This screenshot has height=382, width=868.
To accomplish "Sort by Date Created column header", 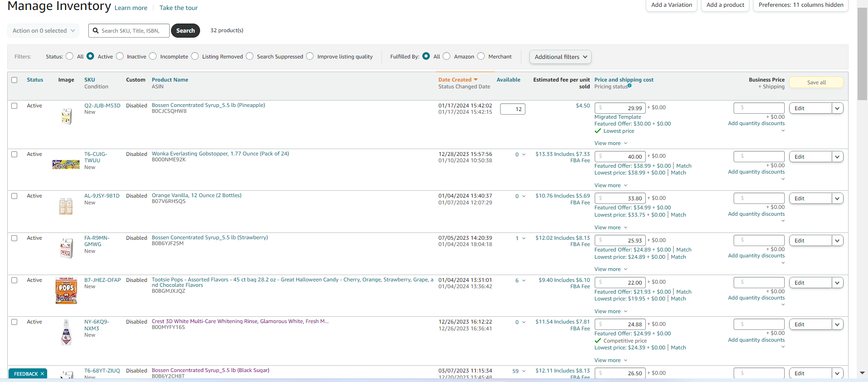I will (455, 80).
